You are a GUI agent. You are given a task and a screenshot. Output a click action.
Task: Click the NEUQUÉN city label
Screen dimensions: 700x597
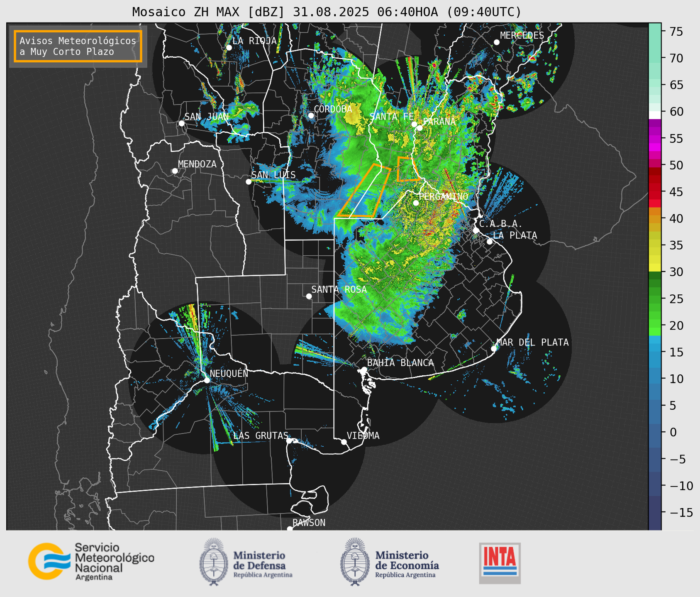click(x=229, y=373)
